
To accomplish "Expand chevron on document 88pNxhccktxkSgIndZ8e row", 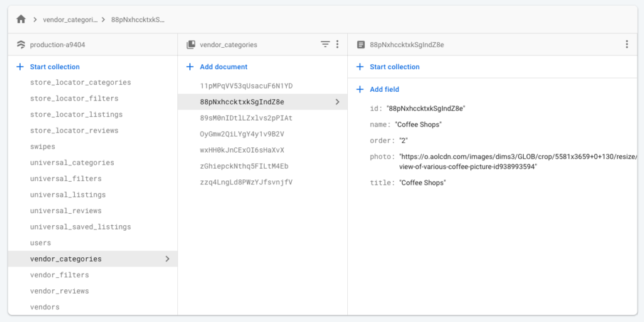I will (337, 102).
